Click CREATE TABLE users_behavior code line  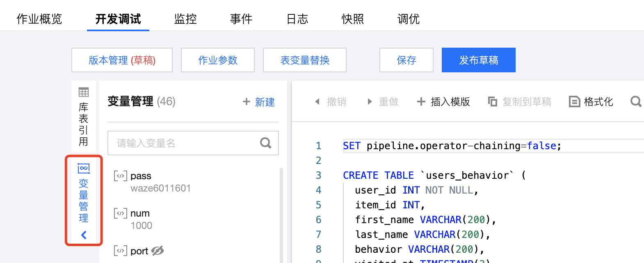click(434, 175)
